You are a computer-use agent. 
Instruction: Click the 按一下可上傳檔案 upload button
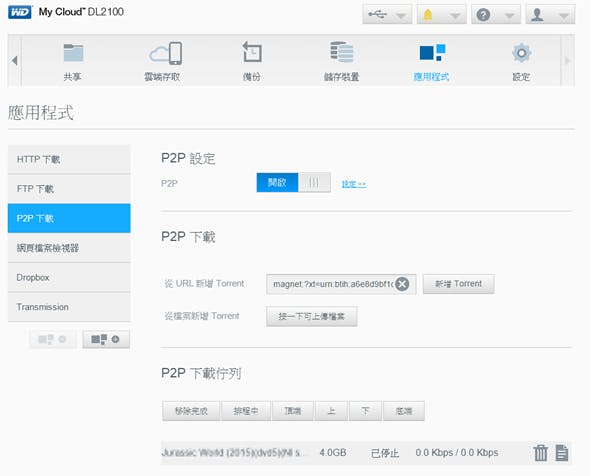[312, 316]
